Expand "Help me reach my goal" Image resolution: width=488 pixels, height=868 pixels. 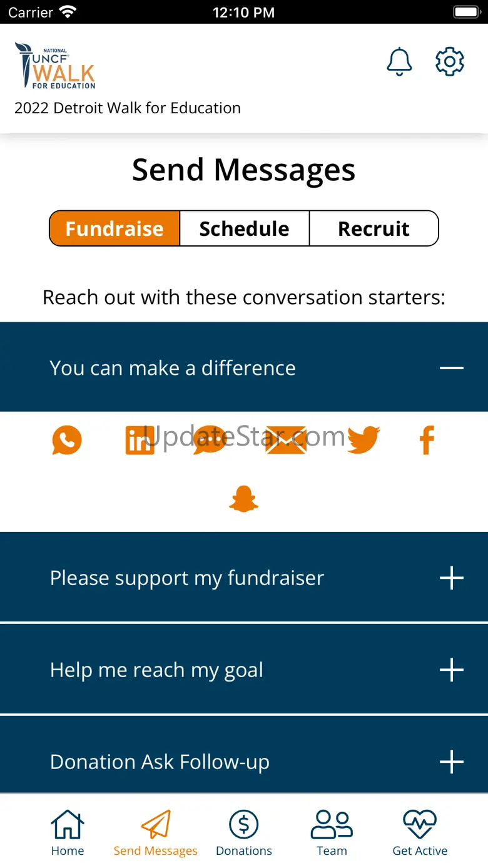451,670
